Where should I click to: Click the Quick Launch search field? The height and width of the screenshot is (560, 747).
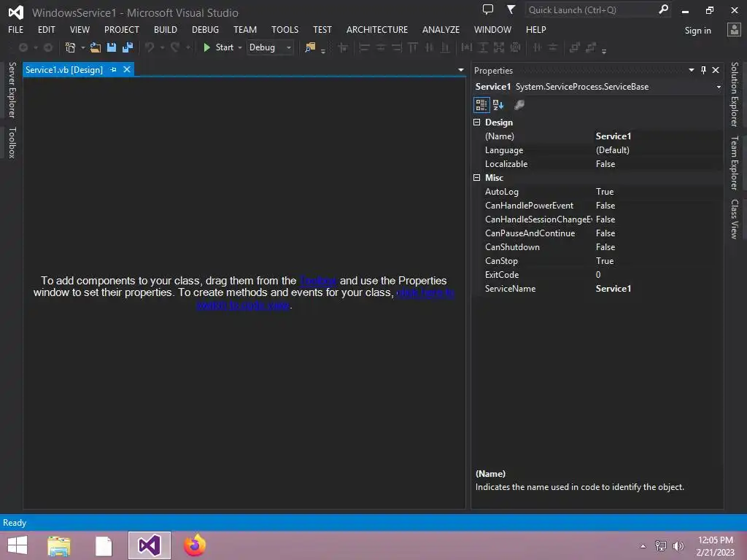coord(598,9)
